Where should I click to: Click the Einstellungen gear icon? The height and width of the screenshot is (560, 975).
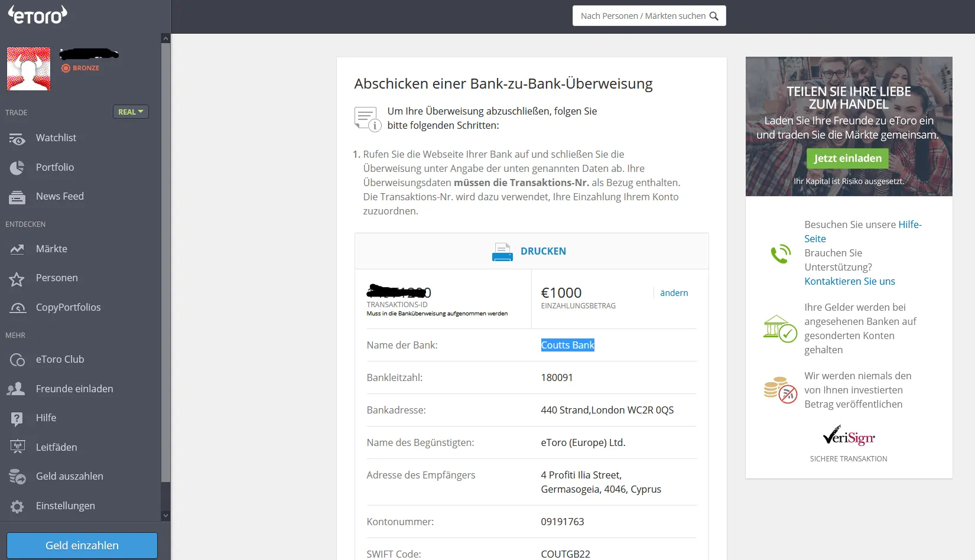(x=17, y=506)
